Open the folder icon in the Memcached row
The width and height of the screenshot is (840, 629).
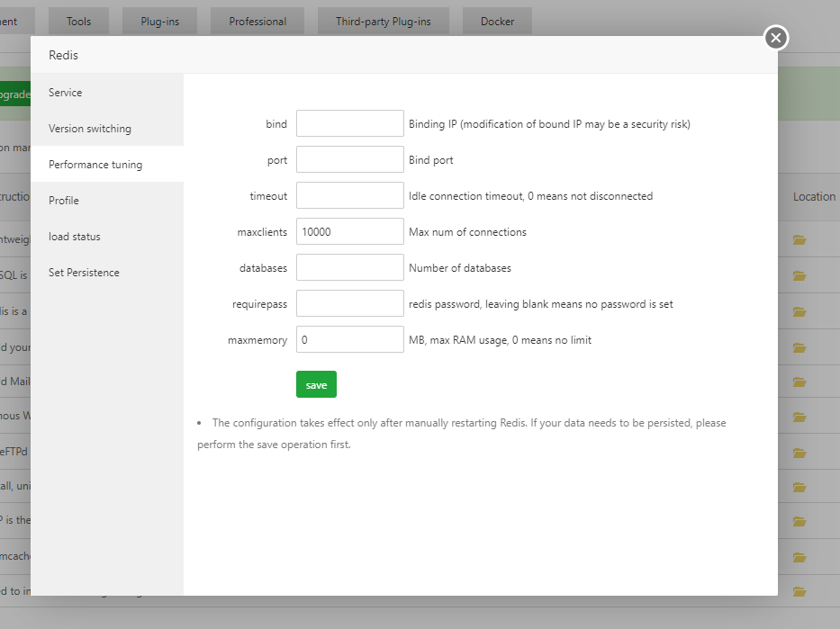pos(799,557)
